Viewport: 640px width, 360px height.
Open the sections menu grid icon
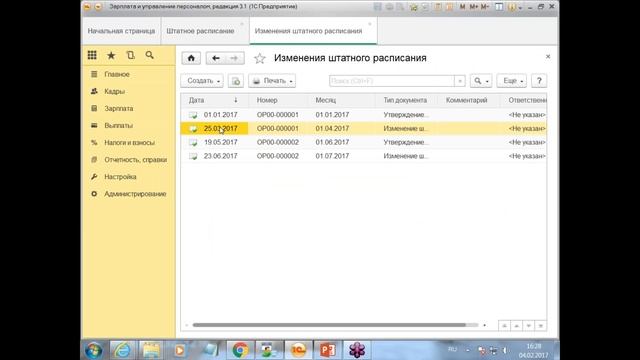[x=92, y=55]
